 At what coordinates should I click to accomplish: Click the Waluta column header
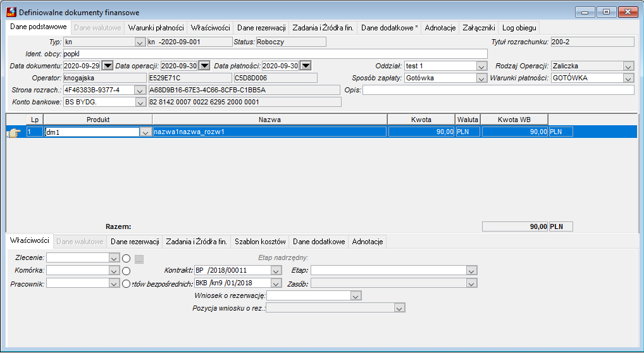pyautogui.click(x=468, y=120)
